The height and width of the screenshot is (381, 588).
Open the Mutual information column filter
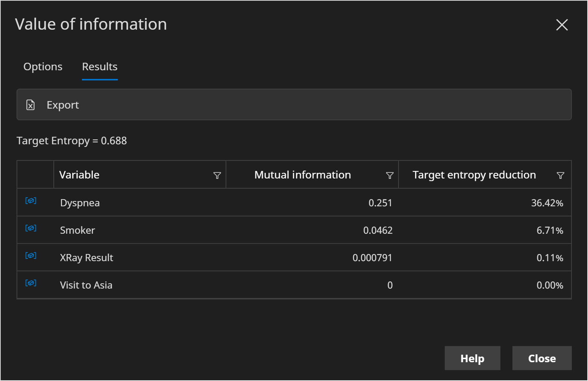click(x=390, y=175)
